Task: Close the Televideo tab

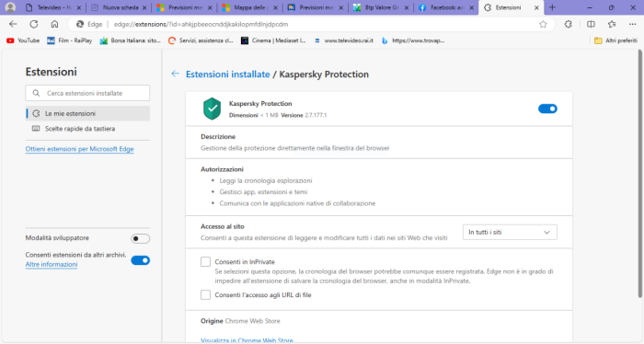Action: (x=79, y=7)
